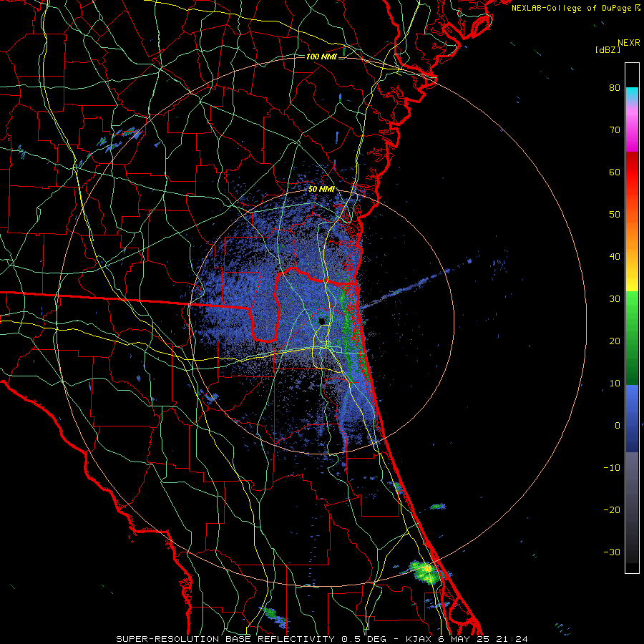Click the KJAX radar site black dot
644x644 pixels.
click(x=321, y=321)
